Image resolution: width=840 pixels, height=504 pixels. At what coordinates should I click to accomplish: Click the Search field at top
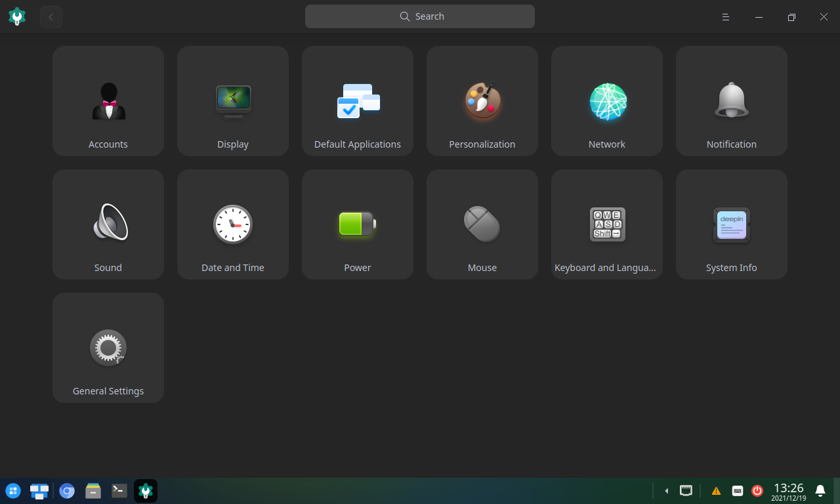[x=420, y=16]
